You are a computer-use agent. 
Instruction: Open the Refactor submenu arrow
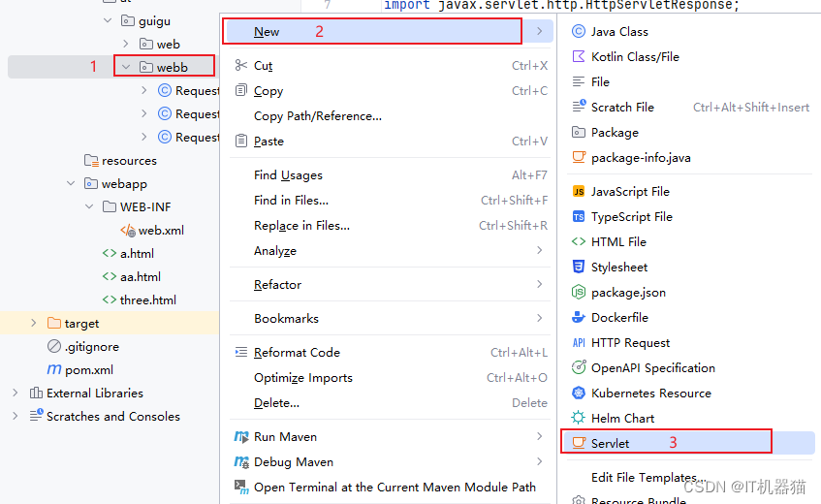(539, 284)
